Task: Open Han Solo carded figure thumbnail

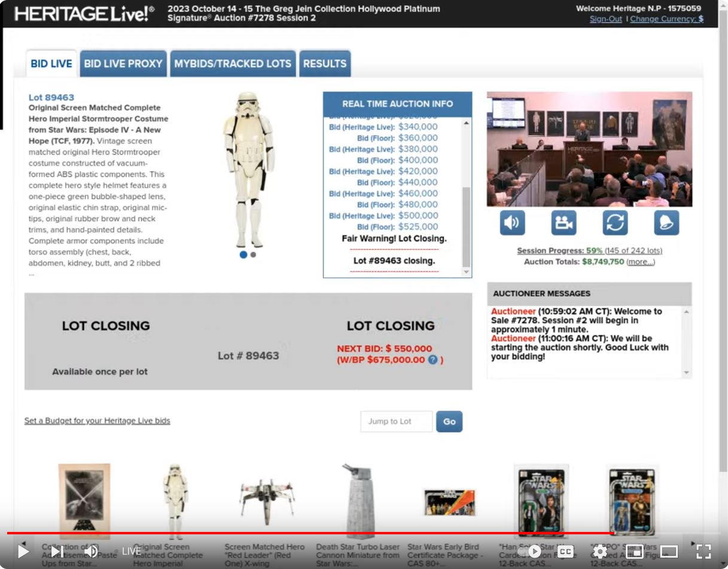Action: (541, 501)
